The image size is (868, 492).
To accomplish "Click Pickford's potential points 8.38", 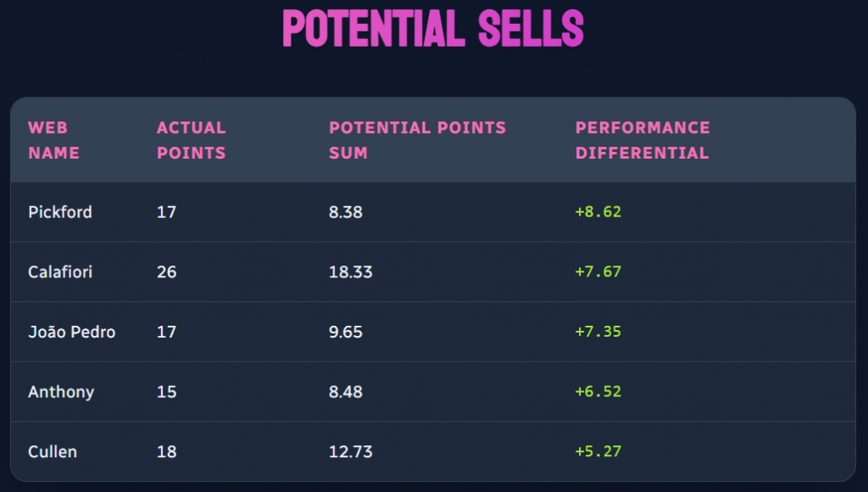I will 346,212.
